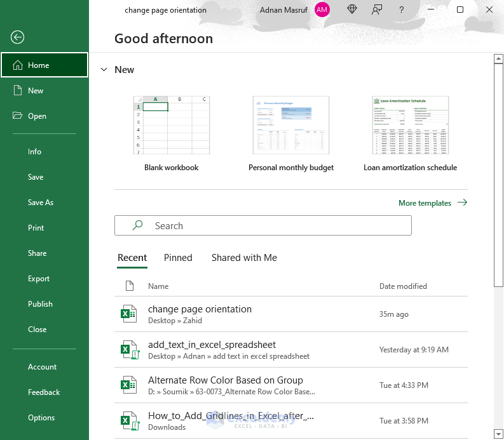Open Alternate Row Color Based on Group

[x=291, y=385]
